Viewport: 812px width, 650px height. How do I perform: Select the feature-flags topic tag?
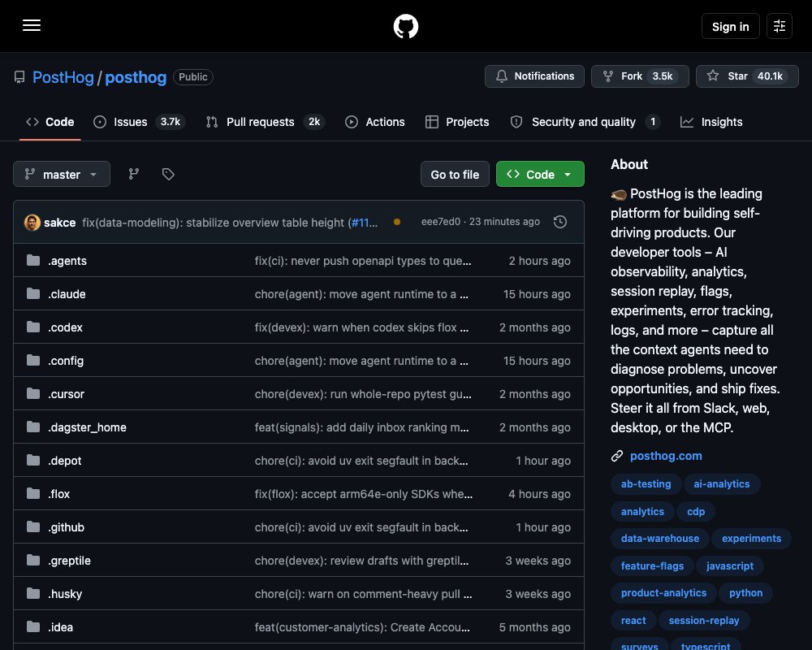coord(652,566)
